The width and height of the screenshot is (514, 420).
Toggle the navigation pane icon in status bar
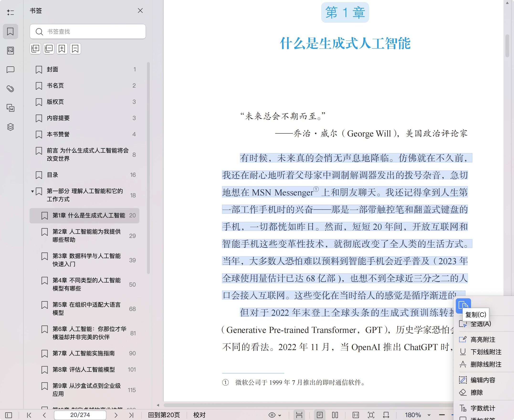tap(8, 415)
